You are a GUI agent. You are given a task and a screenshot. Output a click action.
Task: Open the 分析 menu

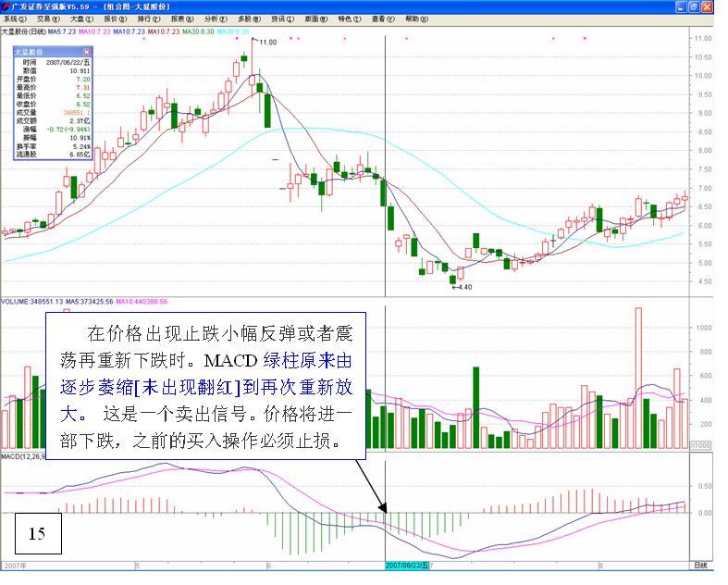(216, 19)
